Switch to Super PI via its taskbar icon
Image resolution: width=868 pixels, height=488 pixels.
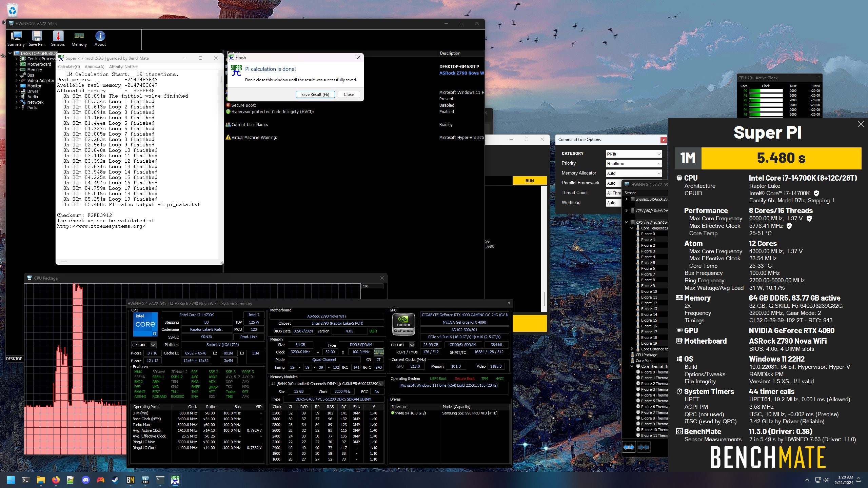coord(175,480)
